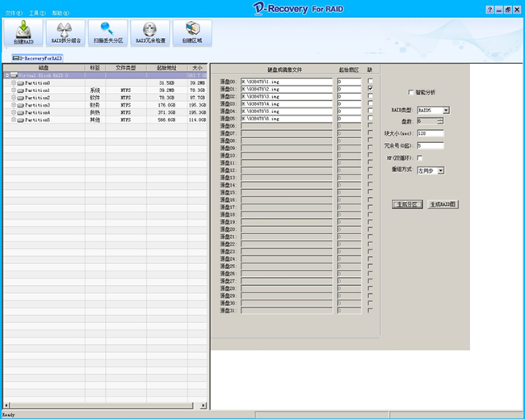Viewport: 525px width, 420px height.
Task: Click the 源盘05 start sector field
Action: [x=349, y=118]
